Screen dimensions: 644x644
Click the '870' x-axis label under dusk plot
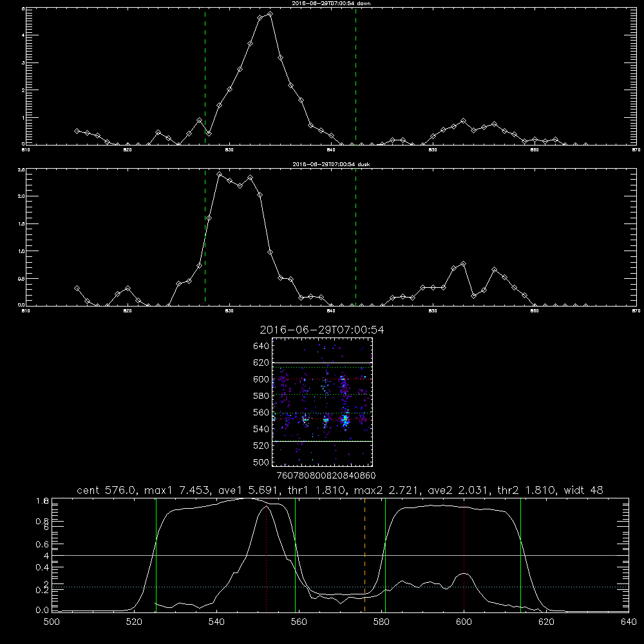(x=636, y=311)
